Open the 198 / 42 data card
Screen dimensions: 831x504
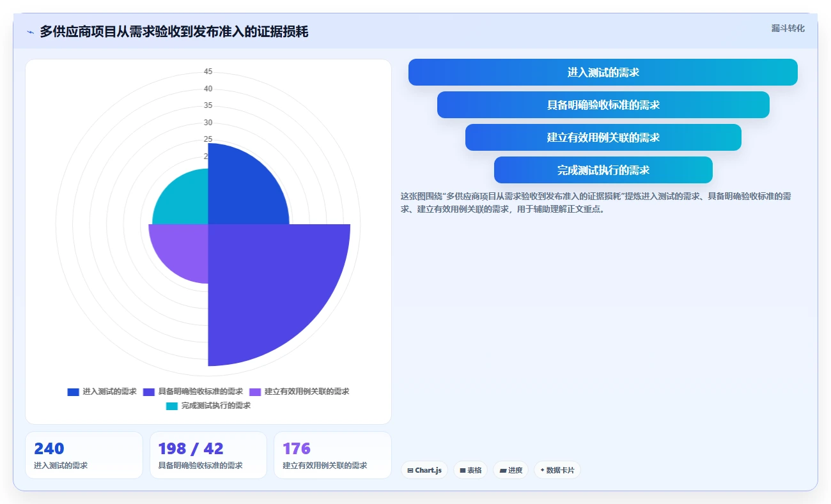click(x=208, y=455)
